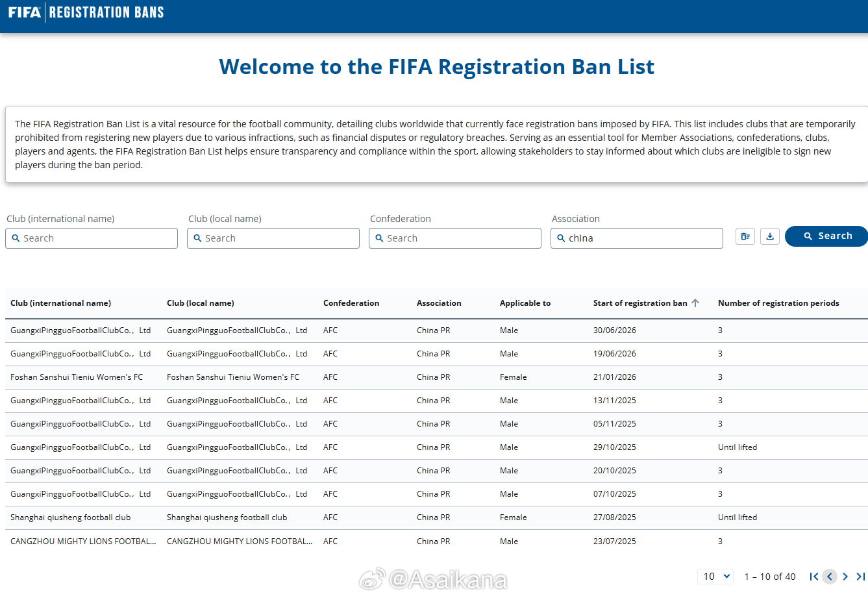
Task: Focus the Club (international name) search field
Action: click(x=92, y=238)
